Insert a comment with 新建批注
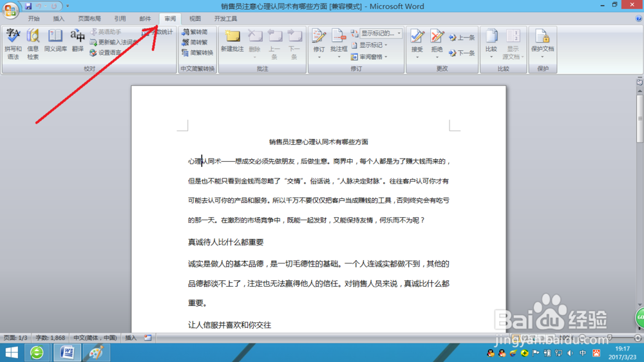 [232, 41]
